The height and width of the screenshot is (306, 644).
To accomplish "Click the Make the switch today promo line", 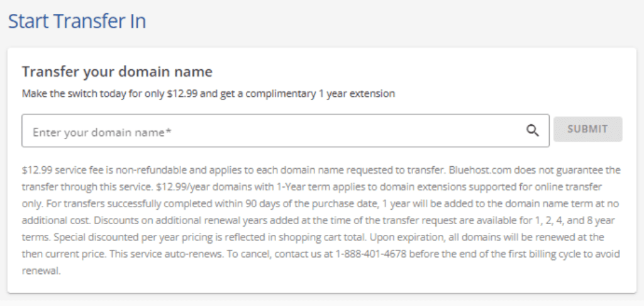I will coord(208,94).
